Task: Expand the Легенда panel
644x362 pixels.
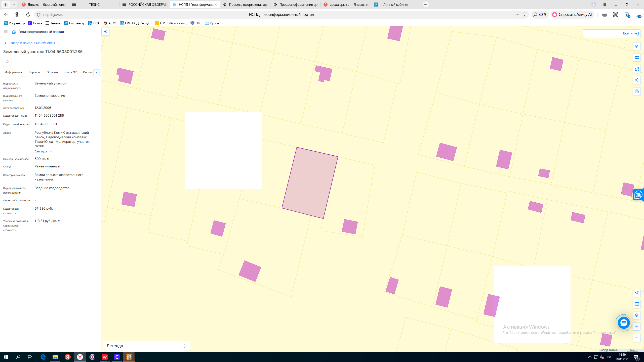Action: tap(147, 346)
